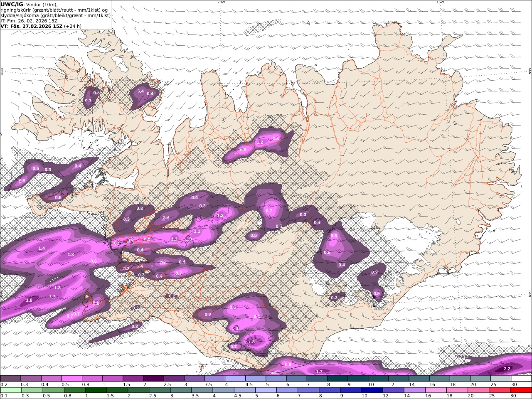The image size is (532, 399).
Task: Click the 0.8 label under the rain scale
Action: (68, 396)
